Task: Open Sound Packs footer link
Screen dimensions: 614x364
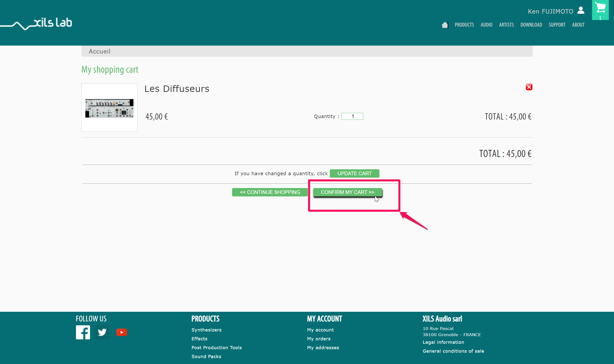Action: click(206, 356)
